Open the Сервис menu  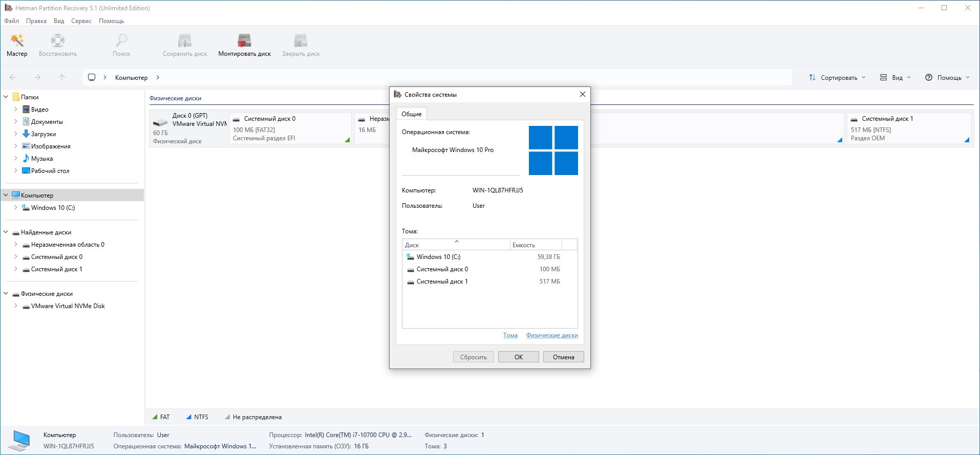pyautogui.click(x=81, y=21)
